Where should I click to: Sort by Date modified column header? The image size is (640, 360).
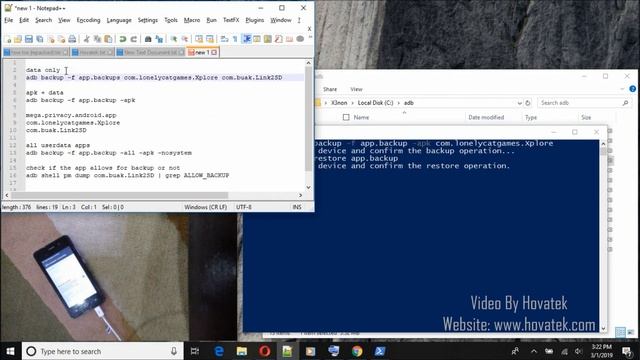tap(486, 118)
